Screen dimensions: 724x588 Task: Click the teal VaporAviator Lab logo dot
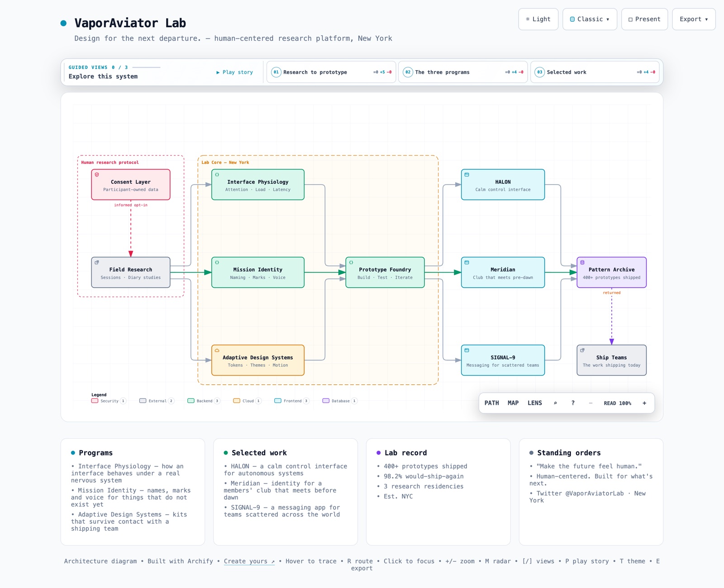coord(64,23)
